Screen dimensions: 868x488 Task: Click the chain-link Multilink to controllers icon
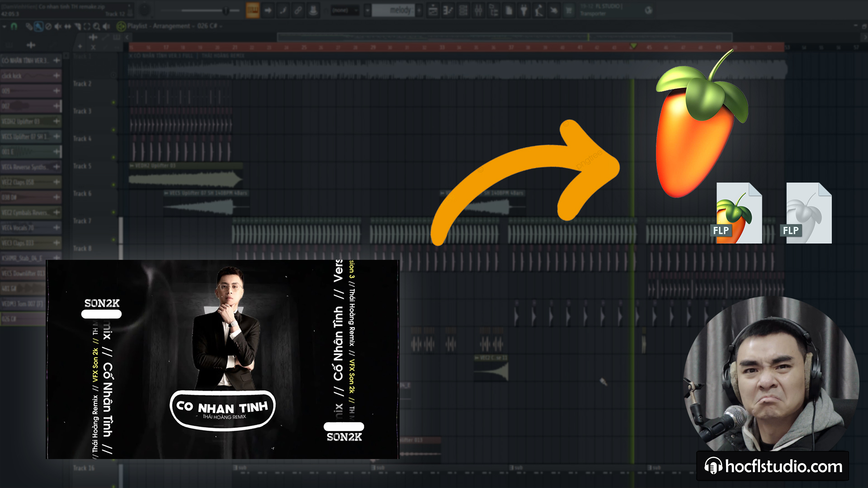pos(298,10)
